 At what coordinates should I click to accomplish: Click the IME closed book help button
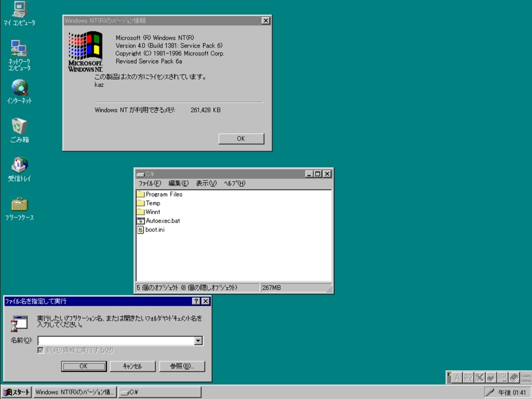tap(514, 378)
